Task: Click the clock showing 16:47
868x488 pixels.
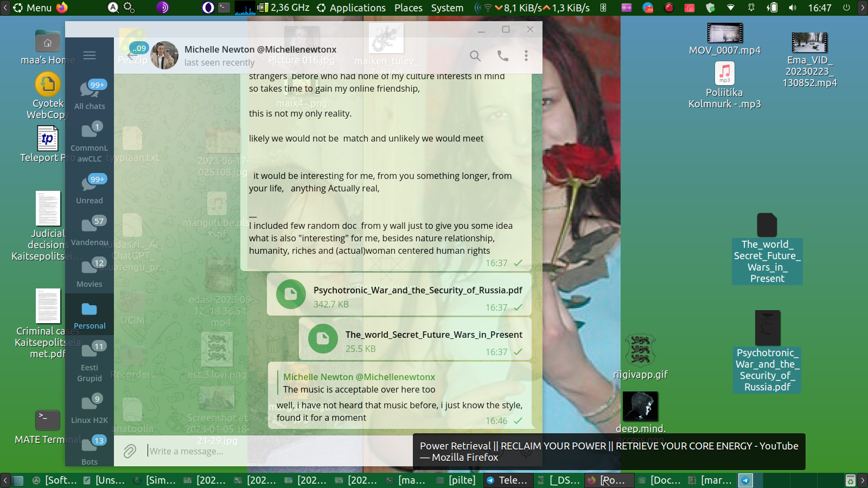Action: (x=820, y=8)
